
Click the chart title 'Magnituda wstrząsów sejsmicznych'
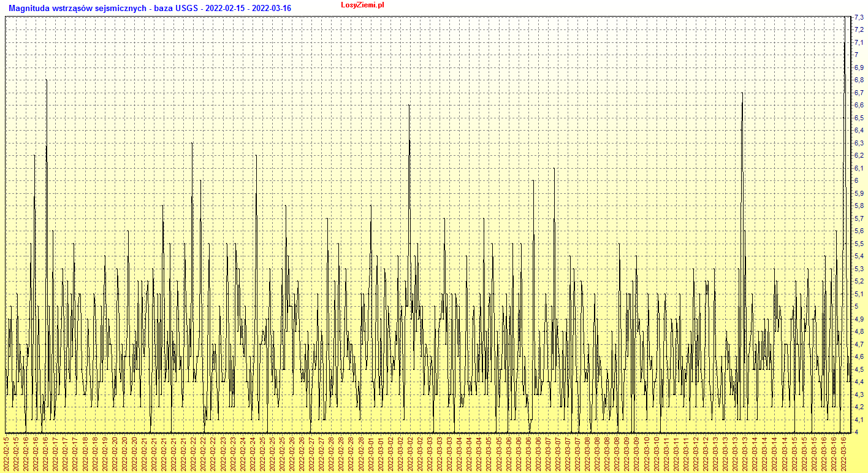tap(77, 9)
